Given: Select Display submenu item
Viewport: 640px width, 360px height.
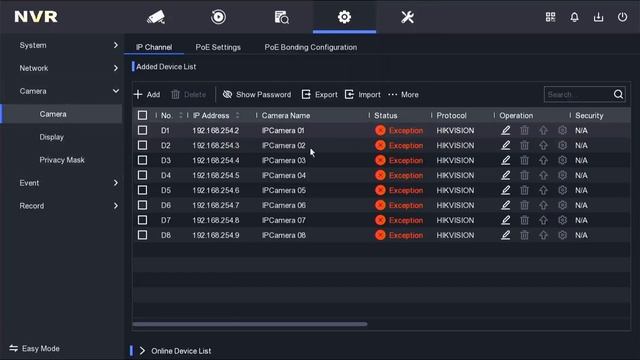Looking at the screenshot, I should pos(51,137).
